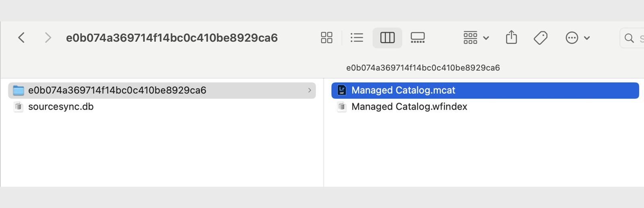Switch to list view
Viewport: 644px width, 208px height.
(x=357, y=38)
